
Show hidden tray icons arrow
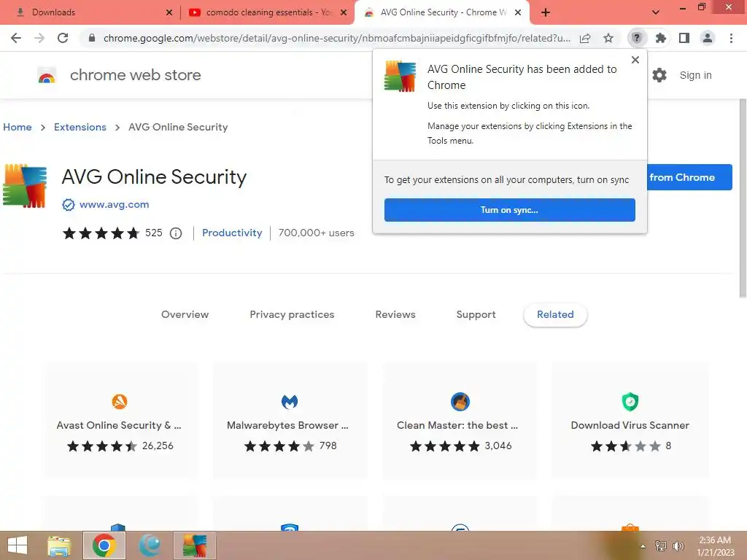643,545
